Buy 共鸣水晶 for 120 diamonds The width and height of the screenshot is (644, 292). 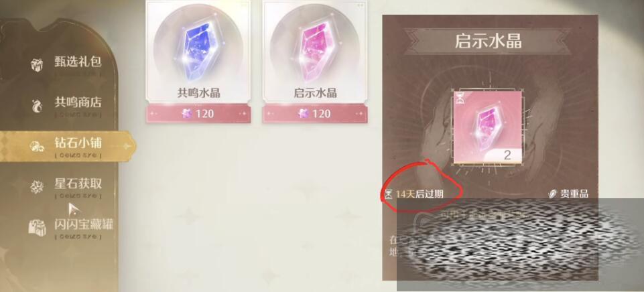[198, 113]
